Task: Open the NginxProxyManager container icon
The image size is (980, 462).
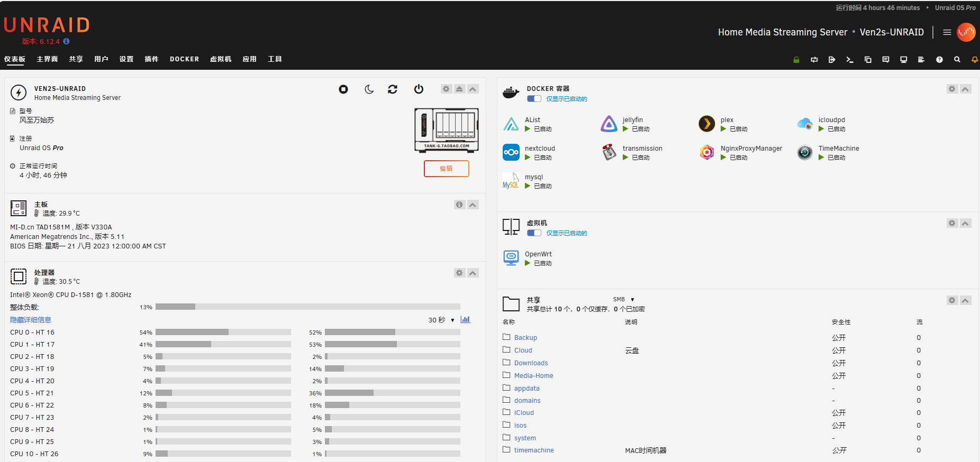Action: pyautogui.click(x=707, y=152)
